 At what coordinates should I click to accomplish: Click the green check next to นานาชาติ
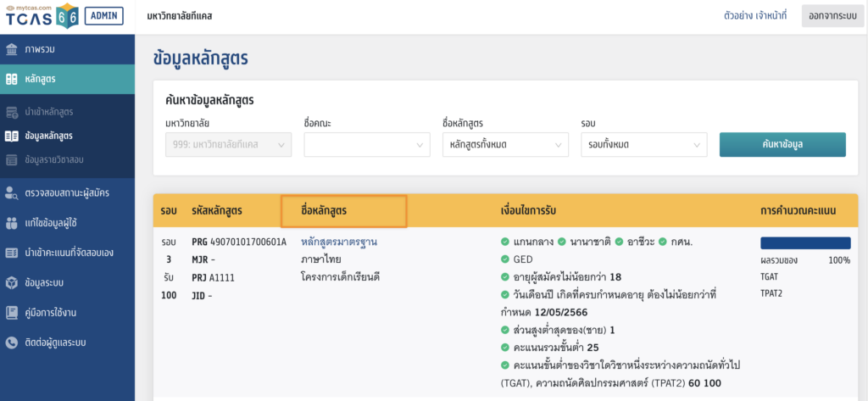(563, 242)
